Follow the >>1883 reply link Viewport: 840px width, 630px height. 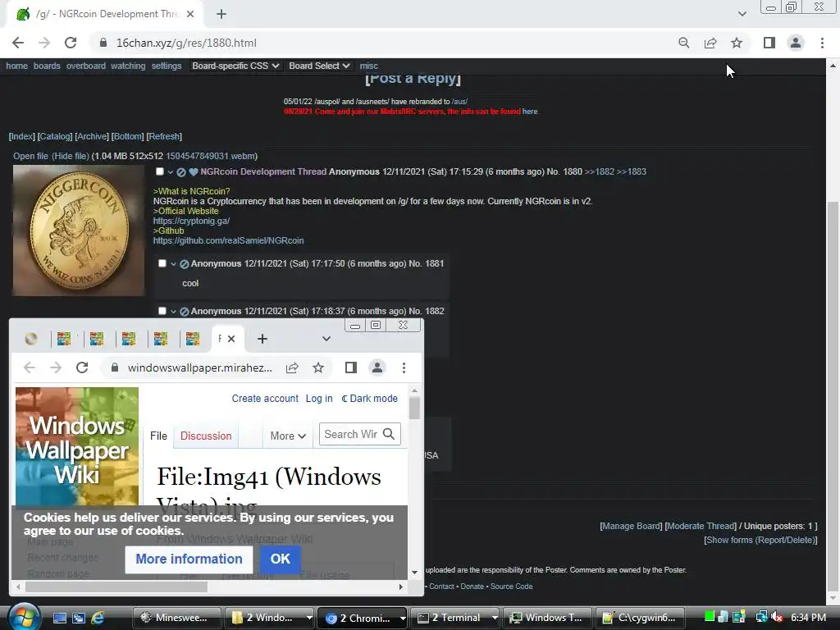pyautogui.click(x=632, y=172)
